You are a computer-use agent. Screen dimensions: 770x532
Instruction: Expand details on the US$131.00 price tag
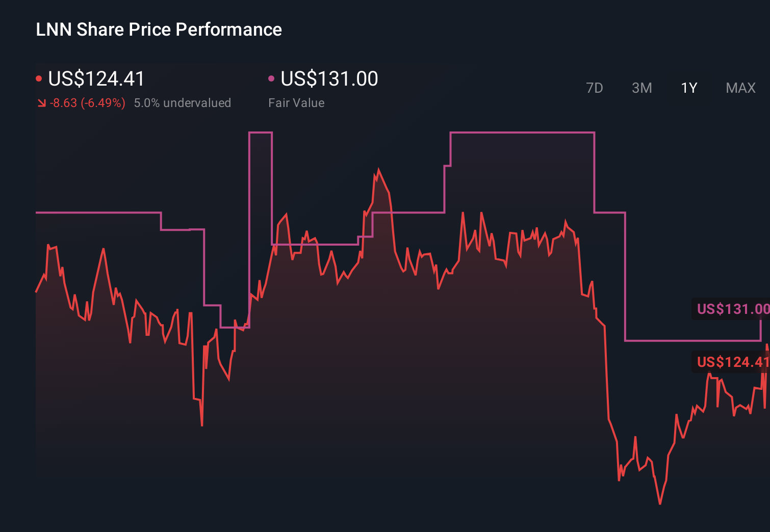pos(732,309)
